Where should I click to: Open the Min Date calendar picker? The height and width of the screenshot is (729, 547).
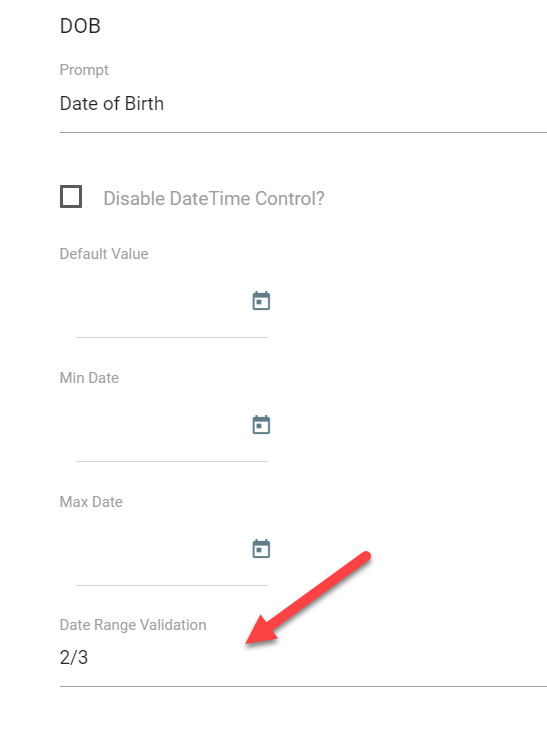coord(261,425)
